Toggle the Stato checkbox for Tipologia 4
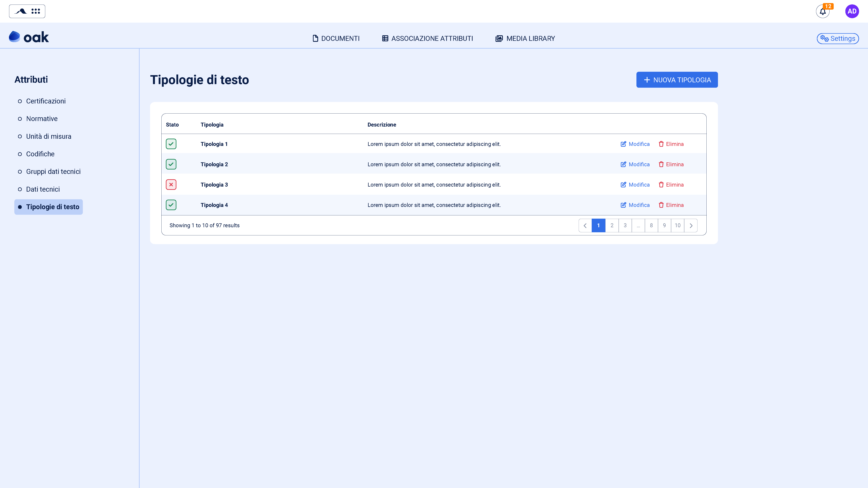The width and height of the screenshot is (868, 488). 171,205
